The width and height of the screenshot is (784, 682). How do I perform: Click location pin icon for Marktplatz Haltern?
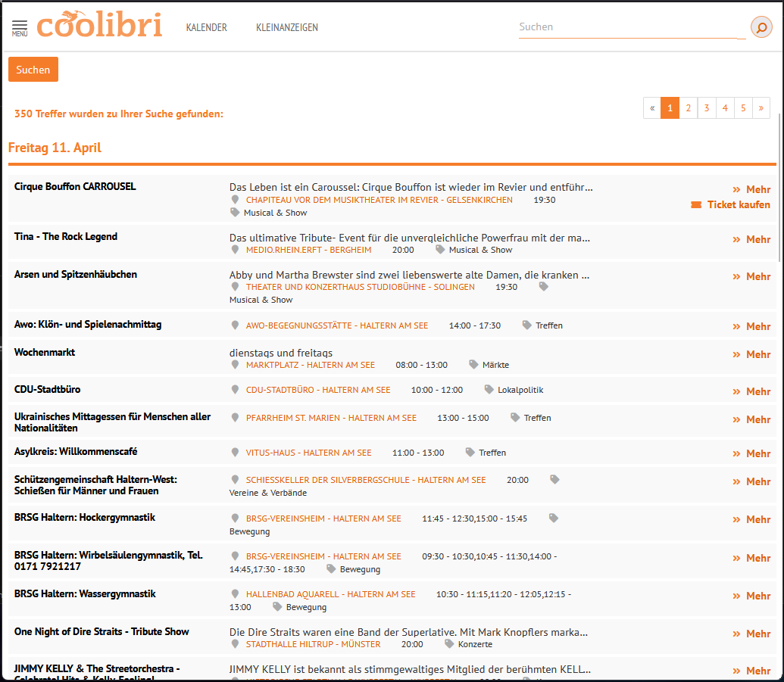click(x=235, y=365)
